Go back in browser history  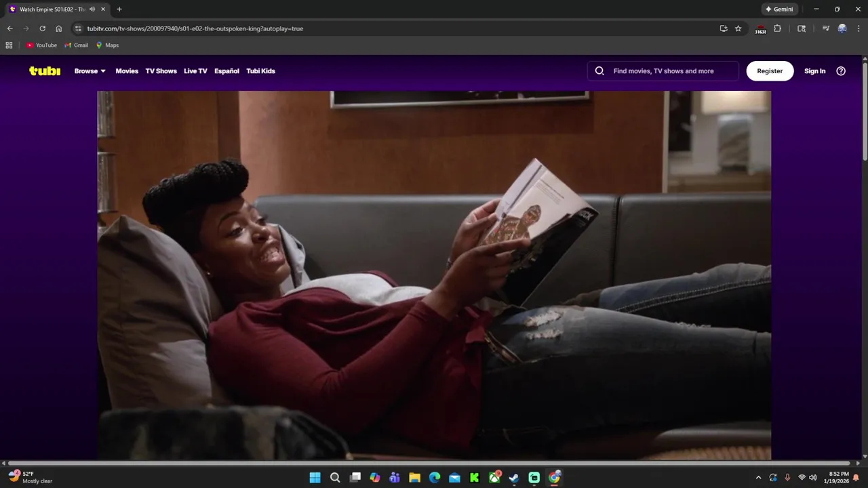[9, 28]
